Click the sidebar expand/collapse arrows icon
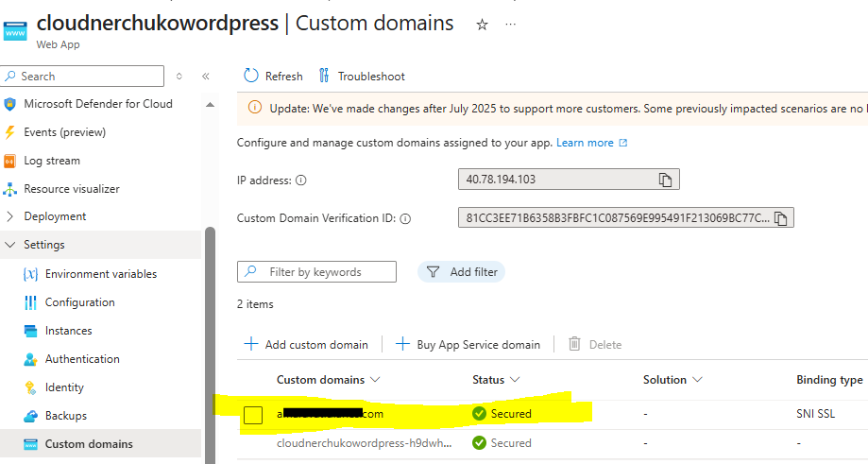The image size is (868, 464). coord(179,76)
